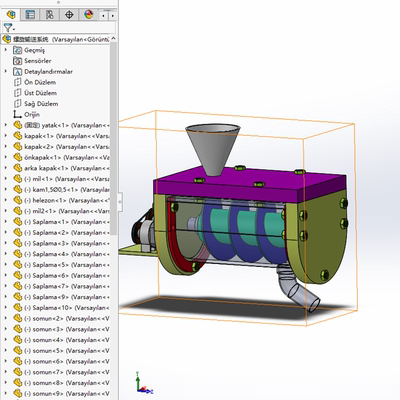Select the kapak<2> part icon

[x=18, y=146]
